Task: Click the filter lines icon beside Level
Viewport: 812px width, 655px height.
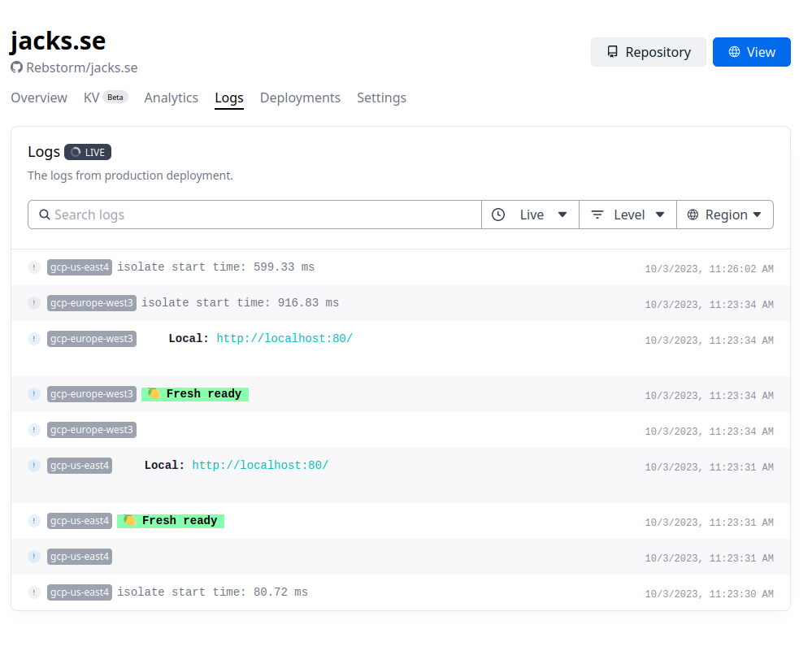Action: [597, 215]
